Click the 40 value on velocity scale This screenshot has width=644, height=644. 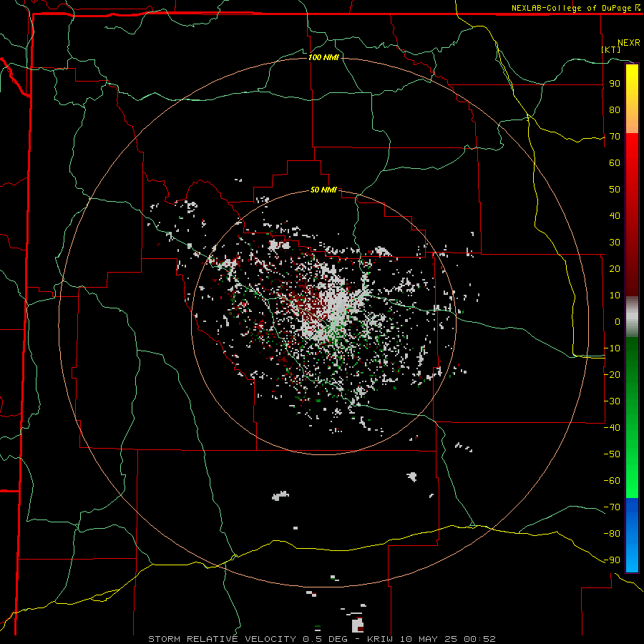click(x=615, y=215)
